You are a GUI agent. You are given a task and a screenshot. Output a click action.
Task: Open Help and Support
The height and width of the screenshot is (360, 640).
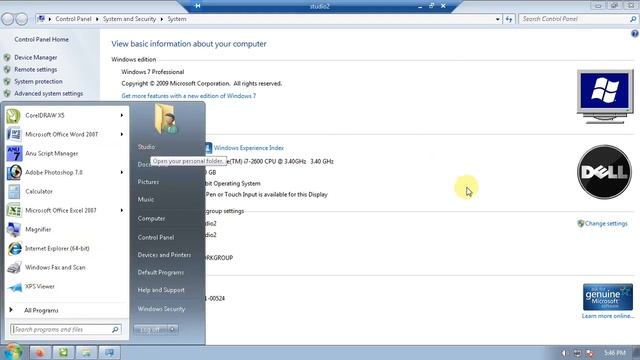click(x=161, y=290)
